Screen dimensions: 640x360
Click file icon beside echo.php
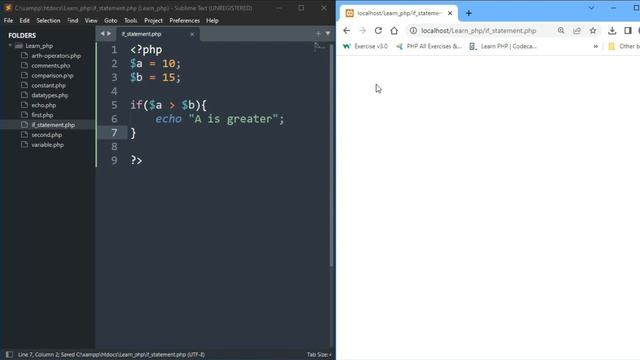tap(24, 105)
